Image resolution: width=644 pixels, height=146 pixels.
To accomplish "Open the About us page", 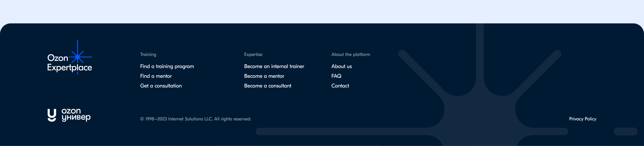I will tap(342, 66).
